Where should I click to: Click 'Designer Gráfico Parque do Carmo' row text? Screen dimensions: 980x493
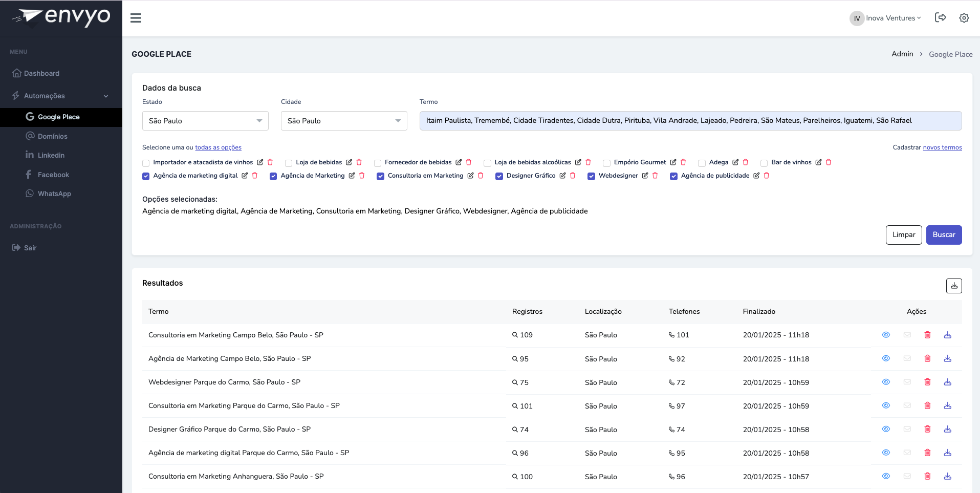(x=230, y=429)
